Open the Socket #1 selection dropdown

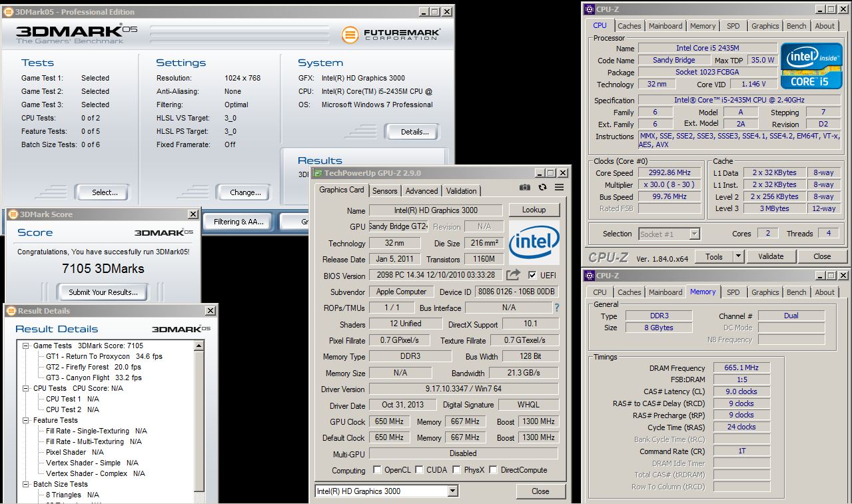pyautogui.click(x=694, y=234)
